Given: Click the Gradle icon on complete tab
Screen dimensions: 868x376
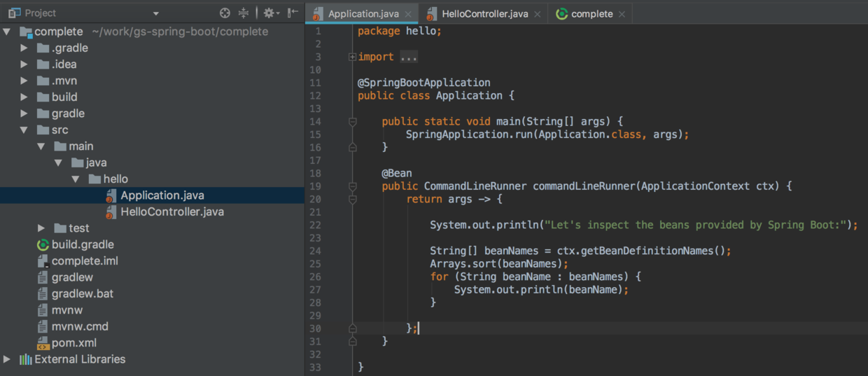Looking at the screenshot, I should (561, 14).
